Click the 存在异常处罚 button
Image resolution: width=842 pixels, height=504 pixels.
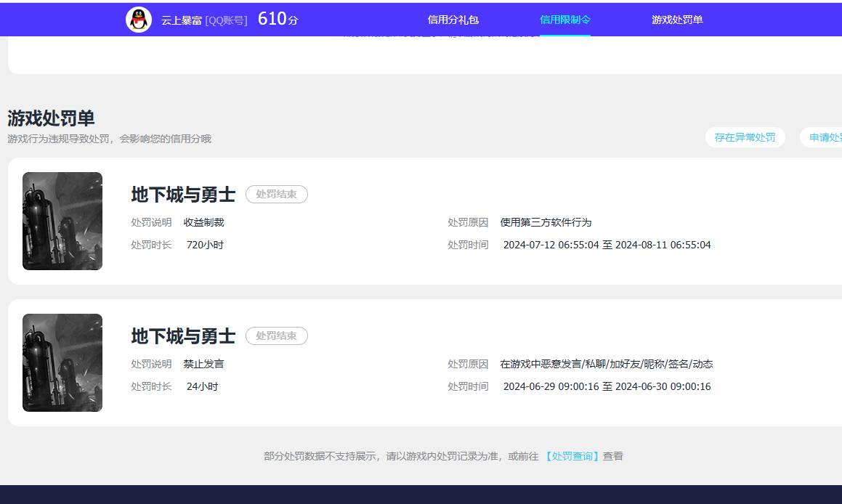pyautogui.click(x=745, y=137)
